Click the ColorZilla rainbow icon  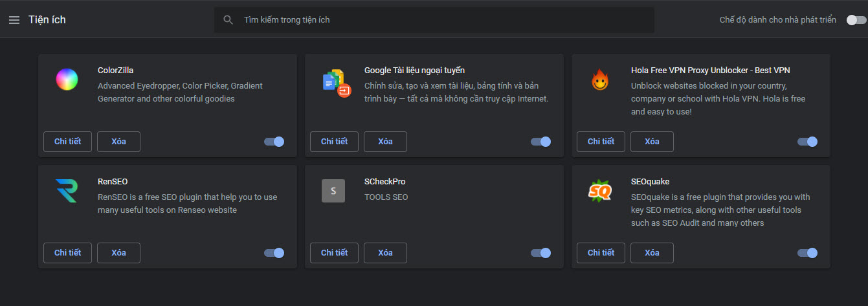(x=67, y=80)
